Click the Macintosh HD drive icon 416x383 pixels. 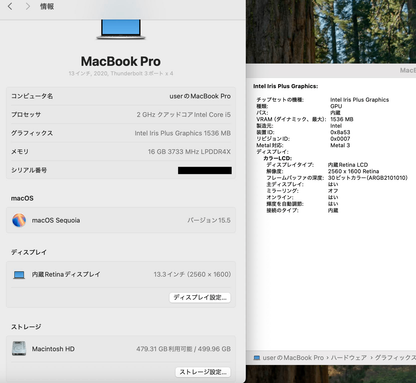(19, 348)
